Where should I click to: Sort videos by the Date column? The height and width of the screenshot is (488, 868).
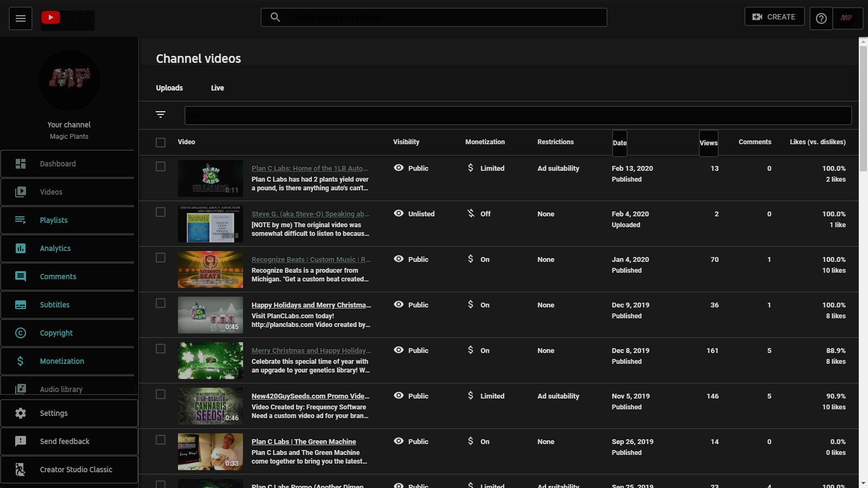[620, 142]
